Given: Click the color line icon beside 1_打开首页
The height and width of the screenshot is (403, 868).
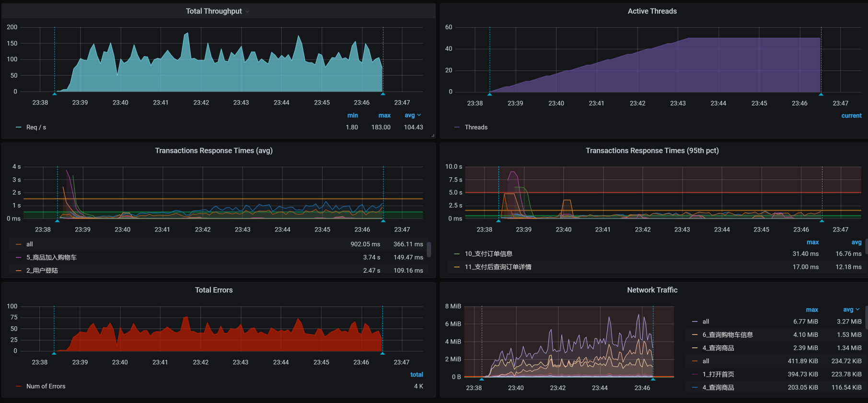Looking at the screenshot, I should click(694, 374).
